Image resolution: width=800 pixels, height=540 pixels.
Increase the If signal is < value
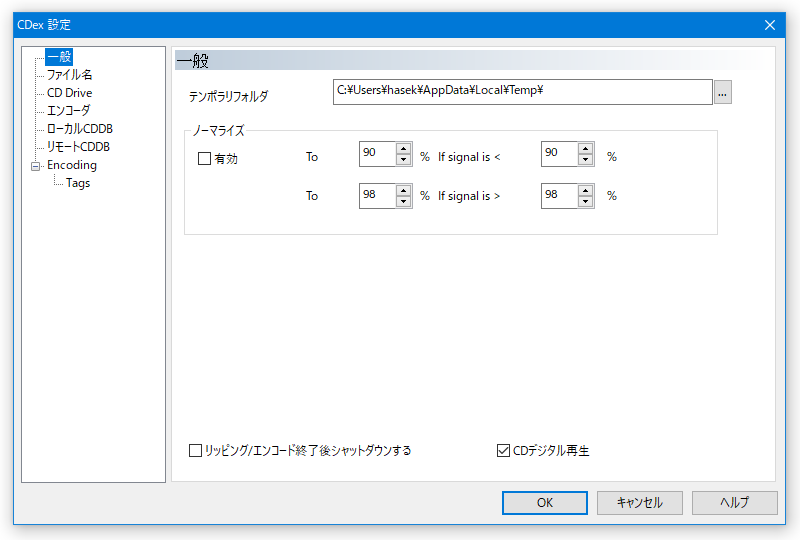tap(586, 149)
